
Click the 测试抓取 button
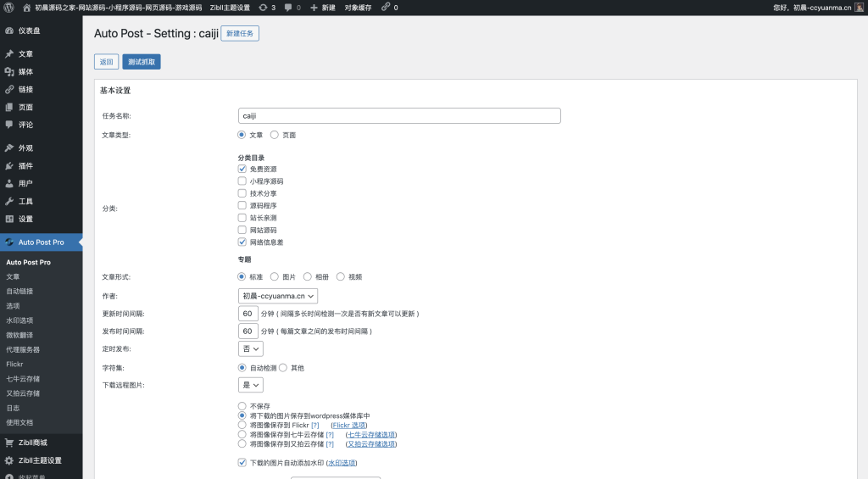[x=141, y=62]
